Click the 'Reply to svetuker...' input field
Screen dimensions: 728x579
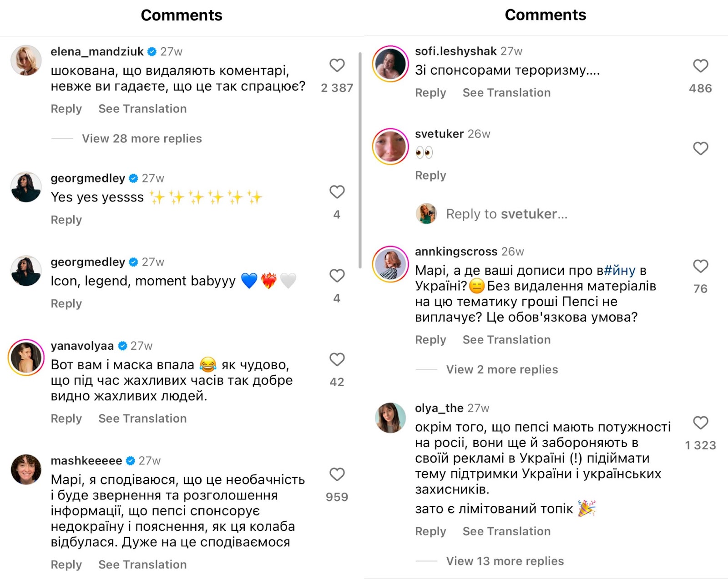(506, 214)
